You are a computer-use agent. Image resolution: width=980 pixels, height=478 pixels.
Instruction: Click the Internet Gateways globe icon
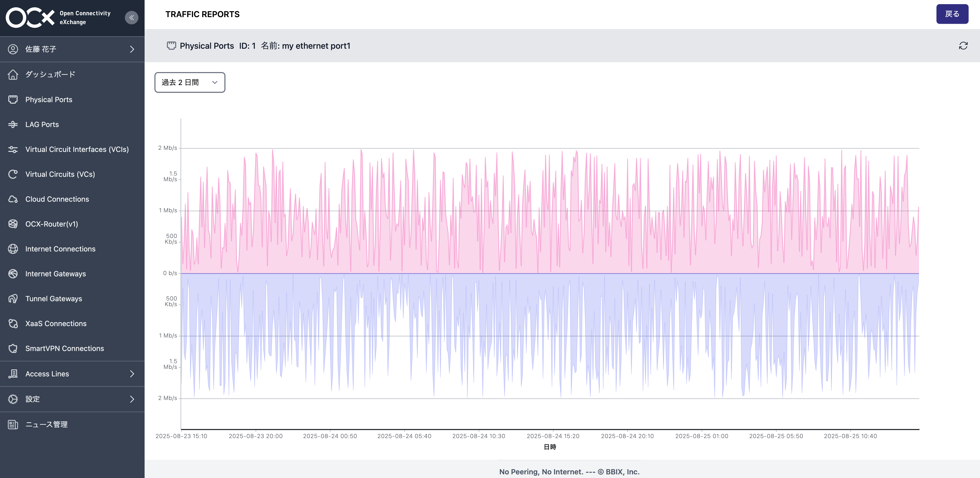tap(13, 274)
